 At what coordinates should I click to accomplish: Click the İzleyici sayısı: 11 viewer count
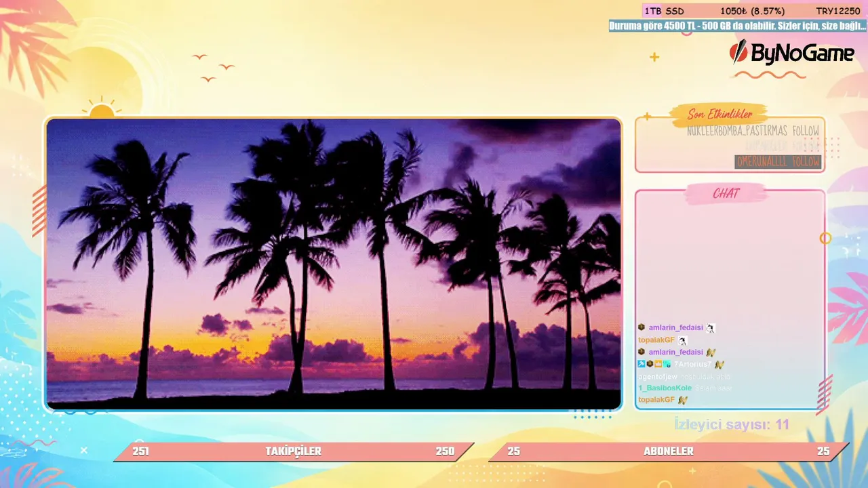(x=732, y=425)
